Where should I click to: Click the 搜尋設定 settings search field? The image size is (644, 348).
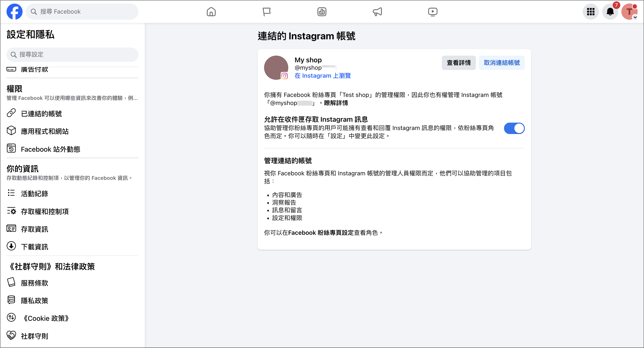click(72, 55)
